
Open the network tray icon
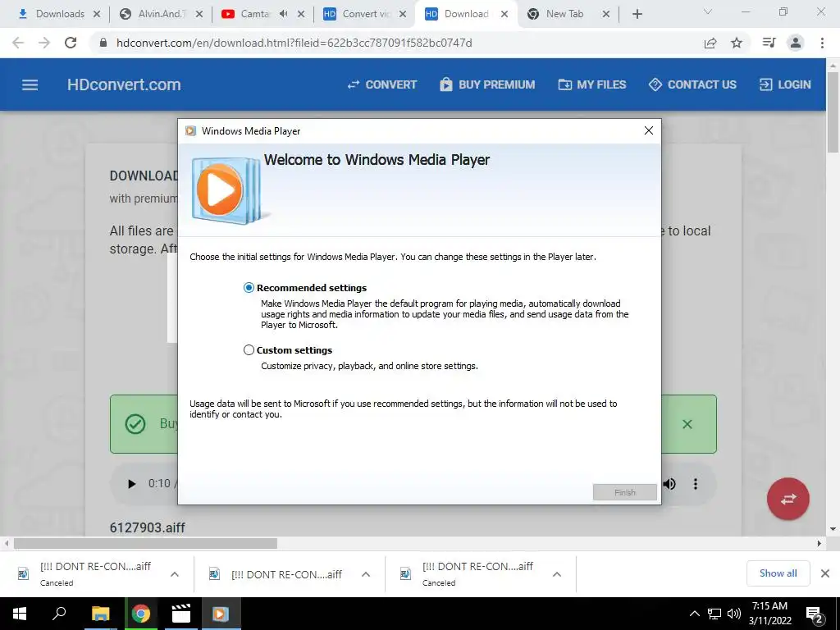tap(714, 614)
